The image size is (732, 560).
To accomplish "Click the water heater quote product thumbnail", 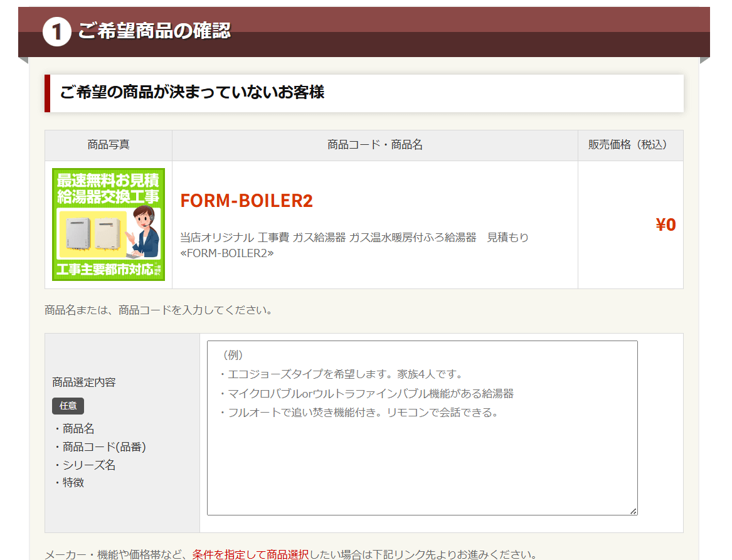I will tap(109, 225).
